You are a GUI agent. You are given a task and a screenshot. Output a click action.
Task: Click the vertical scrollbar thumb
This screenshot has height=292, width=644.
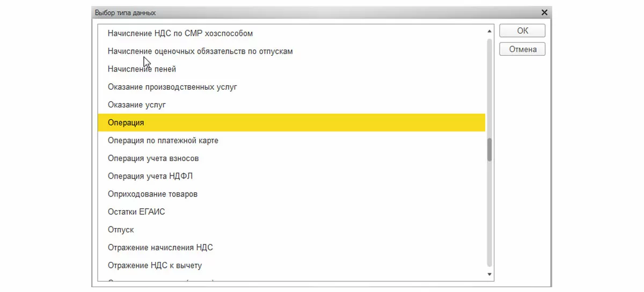[x=489, y=150]
